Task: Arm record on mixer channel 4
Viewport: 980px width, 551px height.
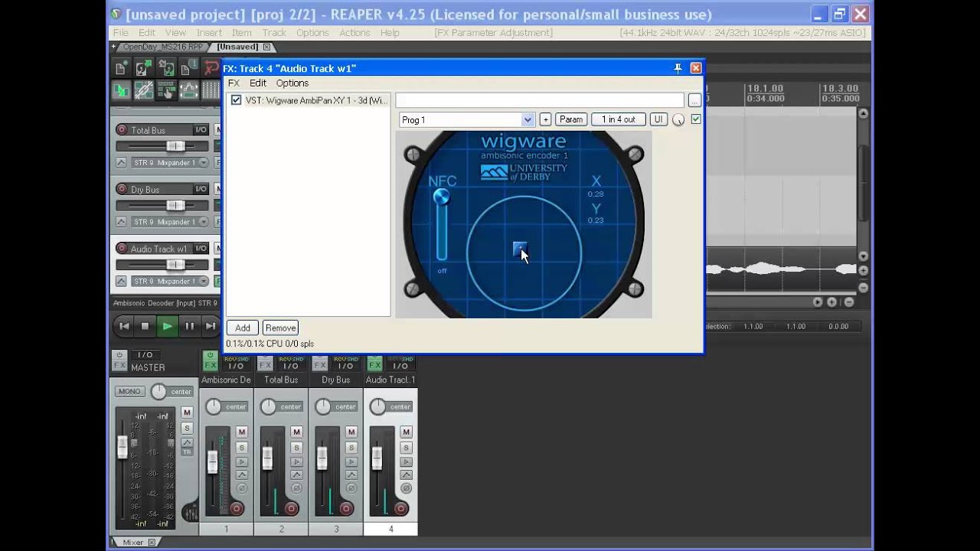Action: point(400,508)
